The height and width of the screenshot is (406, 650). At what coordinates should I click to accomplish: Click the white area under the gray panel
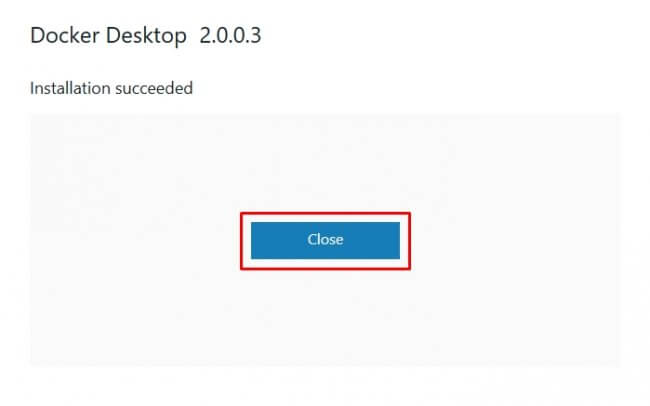click(325, 386)
